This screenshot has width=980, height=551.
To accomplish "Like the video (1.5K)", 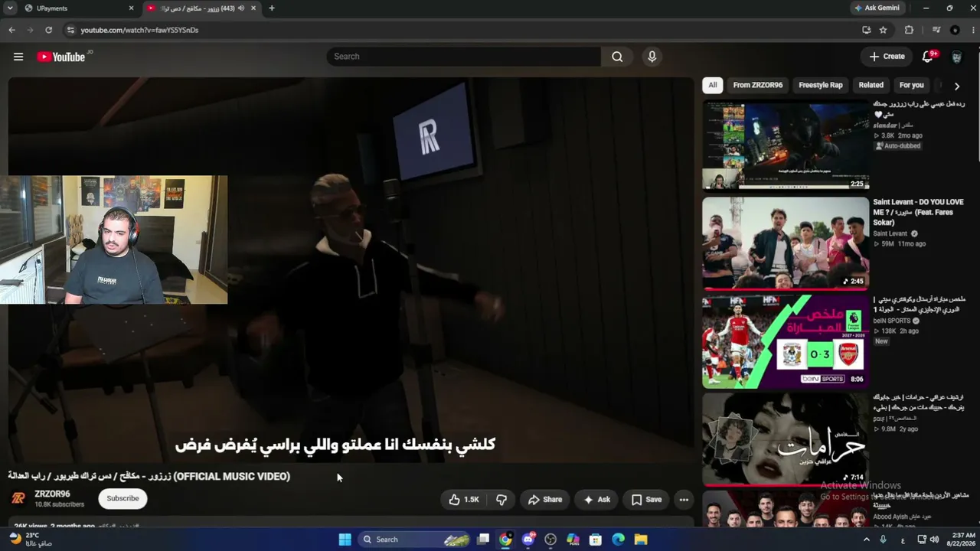I will [x=463, y=500].
